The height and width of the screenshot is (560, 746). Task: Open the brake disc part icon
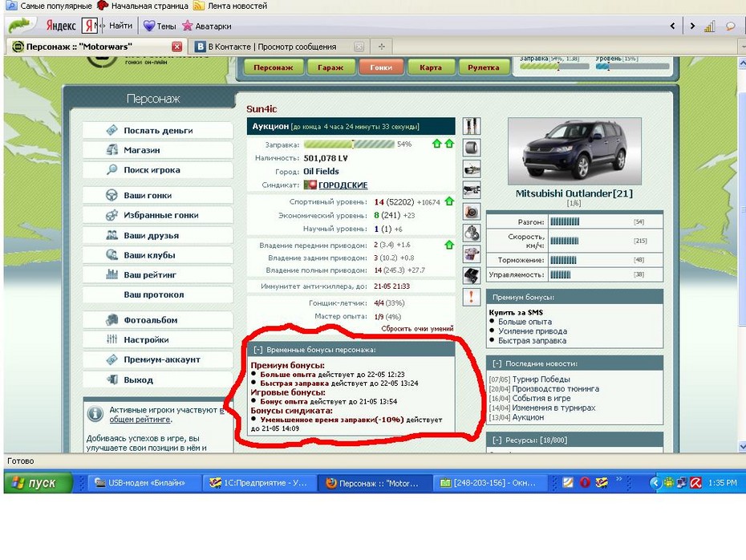tap(472, 212)
